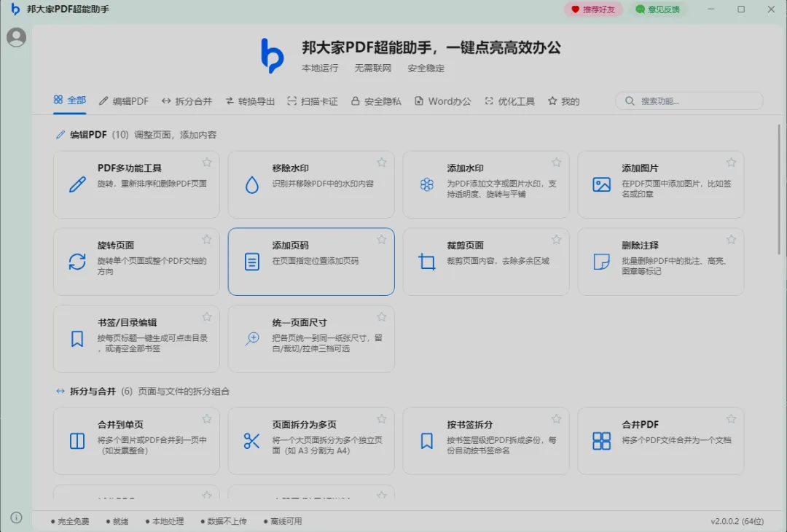Favorite 合并到单页 with its star
The width and height of the screenshot is (787, 532).
tap(207, 418)
